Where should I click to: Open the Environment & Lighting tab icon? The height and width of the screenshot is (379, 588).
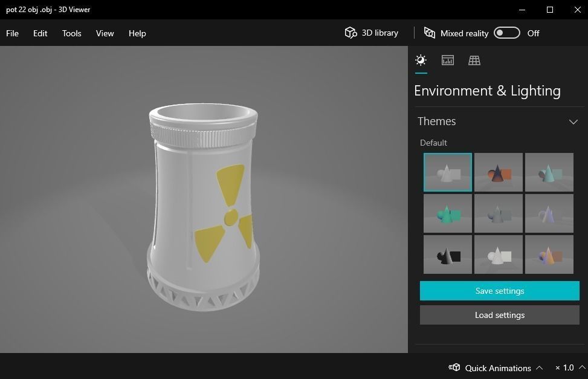coord(421,60)
